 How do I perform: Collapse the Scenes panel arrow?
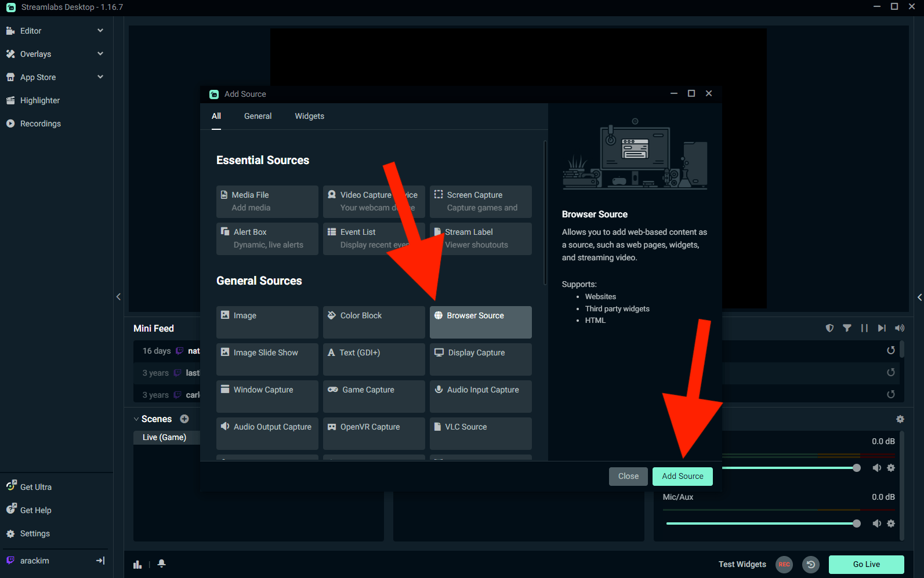tap(136, 419)
